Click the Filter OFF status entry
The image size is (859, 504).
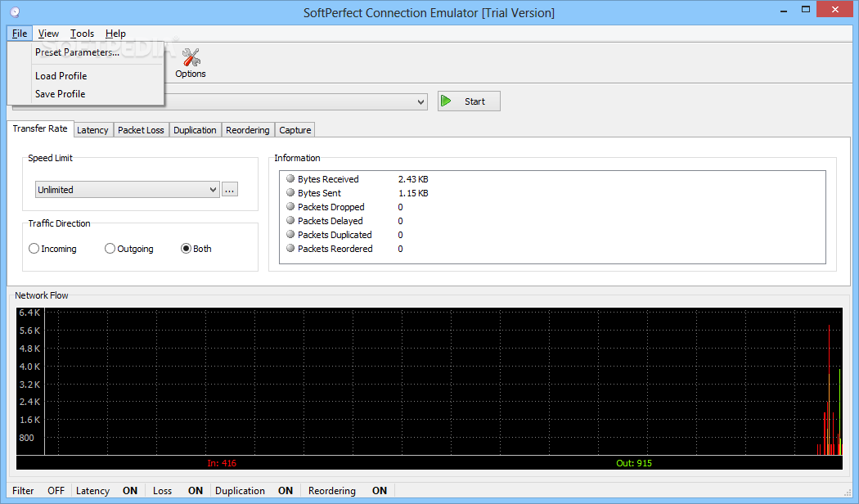click(x=38, y=491)
